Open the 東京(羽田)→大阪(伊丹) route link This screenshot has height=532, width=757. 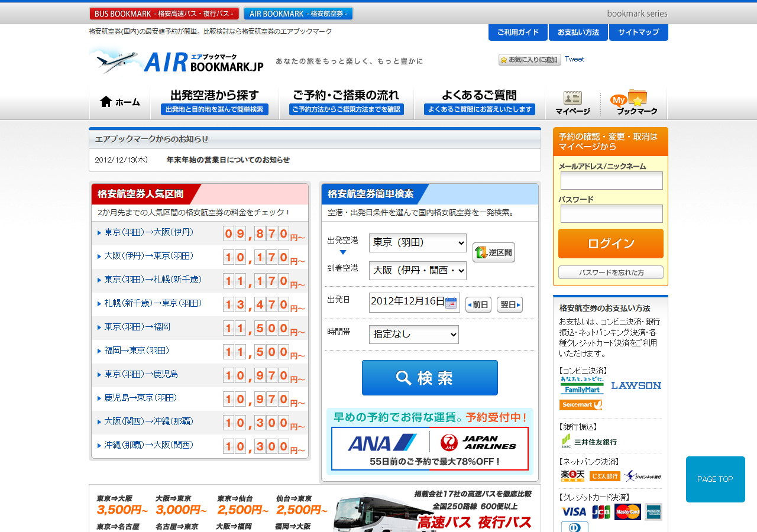tap(149, 232)
